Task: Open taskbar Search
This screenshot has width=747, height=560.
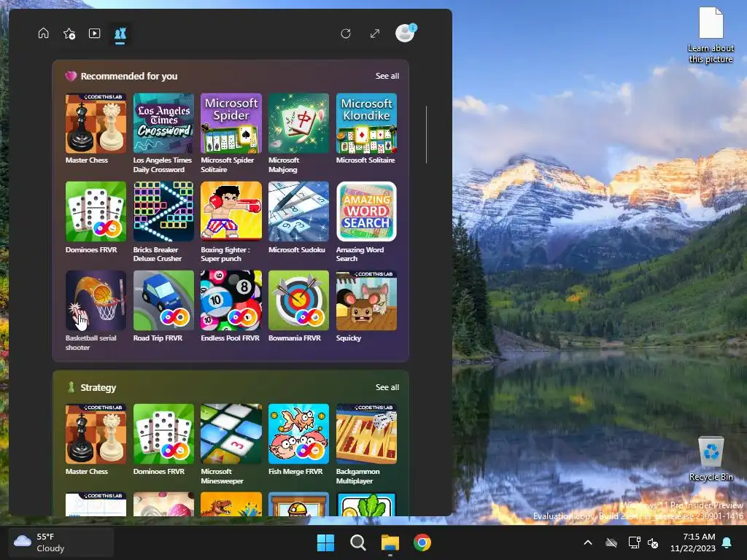Action: click(x=357, y=542)
